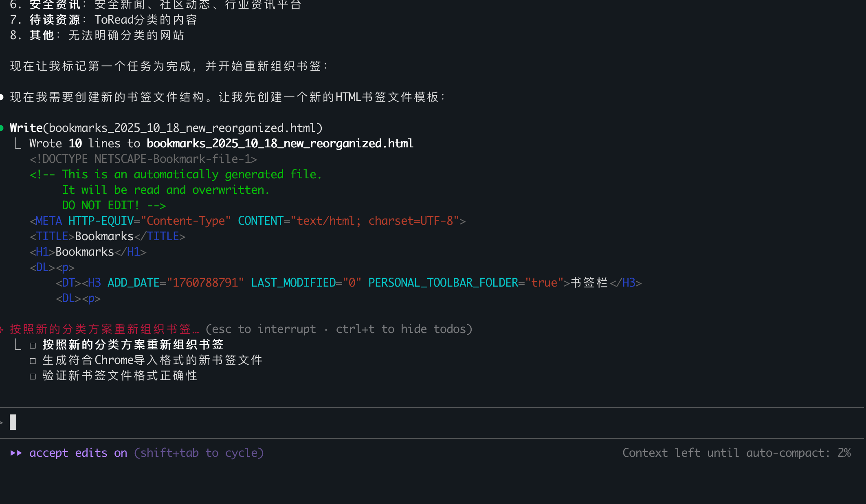
Task: Click the META HTTP-EQUIV code line
Action: (248, 221)
